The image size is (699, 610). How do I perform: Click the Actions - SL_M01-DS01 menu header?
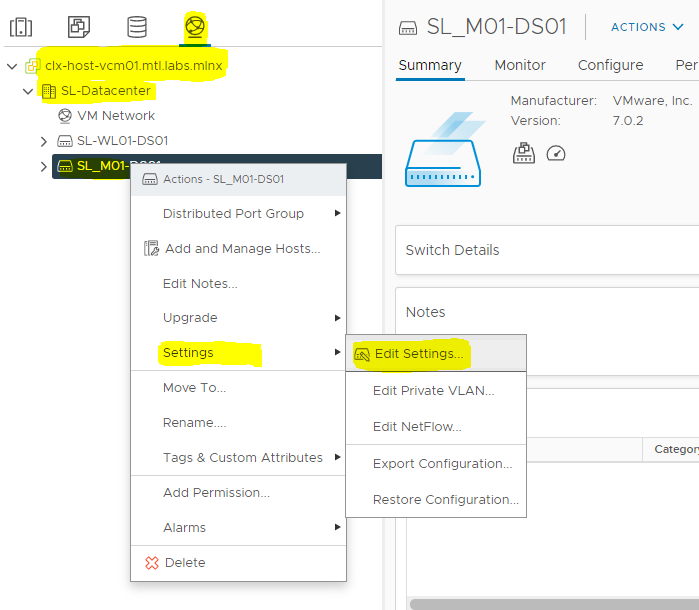(x=238, y=179)
